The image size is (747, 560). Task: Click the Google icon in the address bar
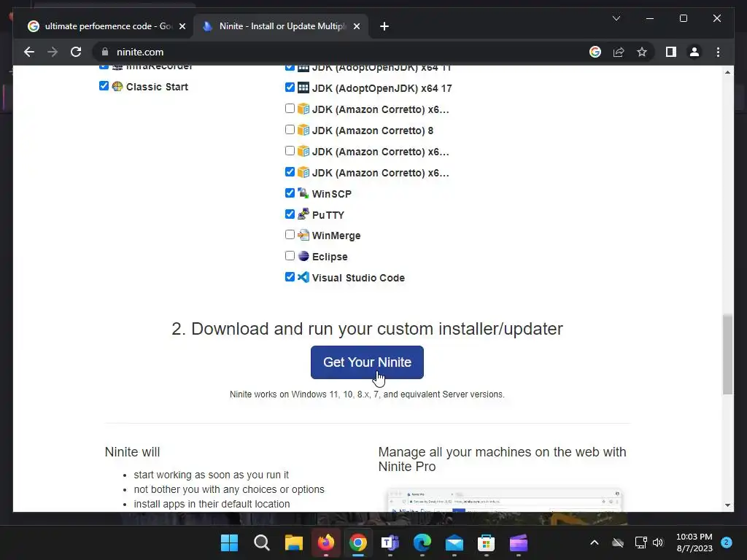point(595,52)
